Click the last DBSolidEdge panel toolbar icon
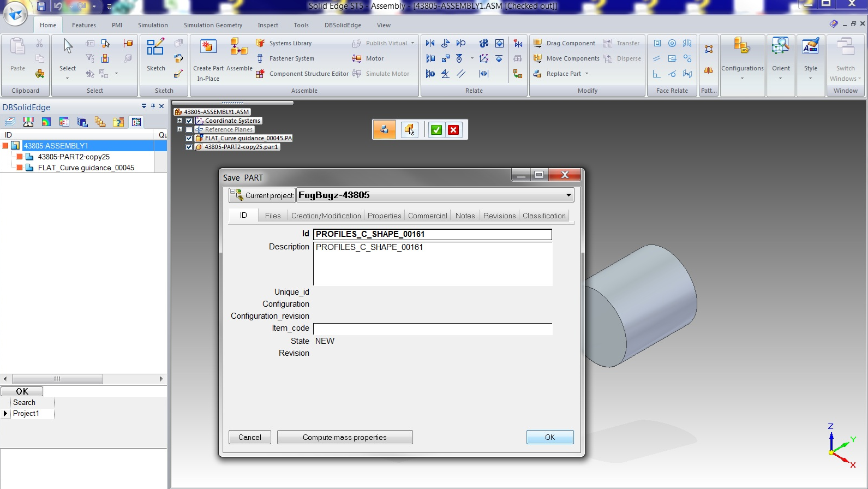Screen dimensions: 868x489 [x=136, y=122]
